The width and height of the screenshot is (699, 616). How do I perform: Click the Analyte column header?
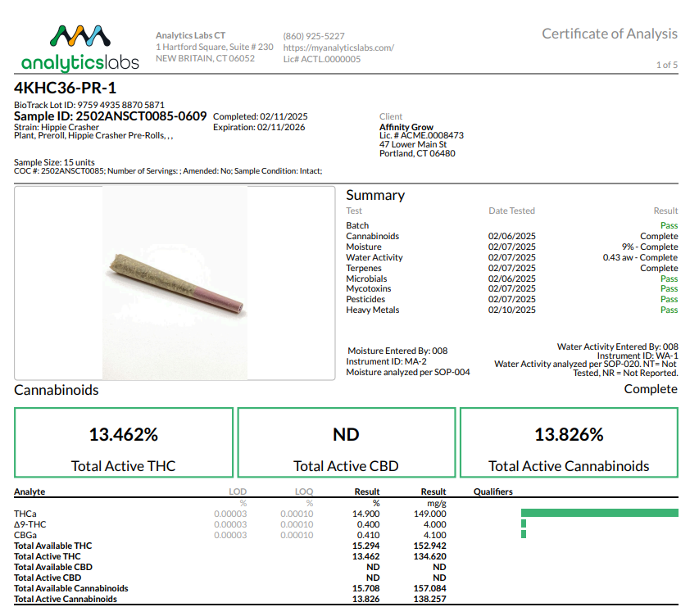[30, 491]
